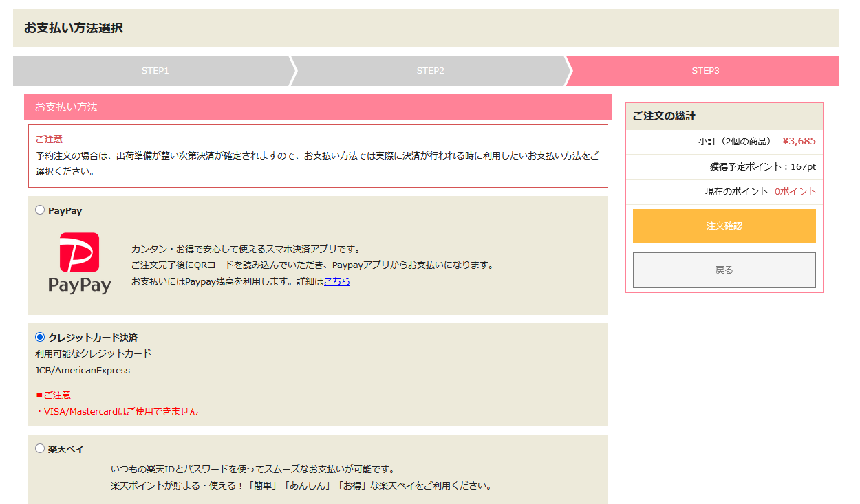Go back with the 戻る button
Viewport: 860px width, 504px height.
[x=724, y=270]
